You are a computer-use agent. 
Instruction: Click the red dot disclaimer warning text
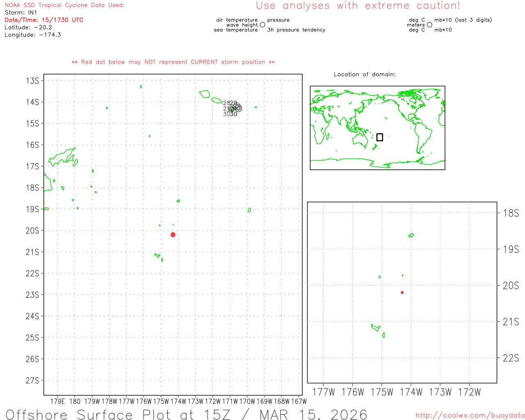coord(173,62)
